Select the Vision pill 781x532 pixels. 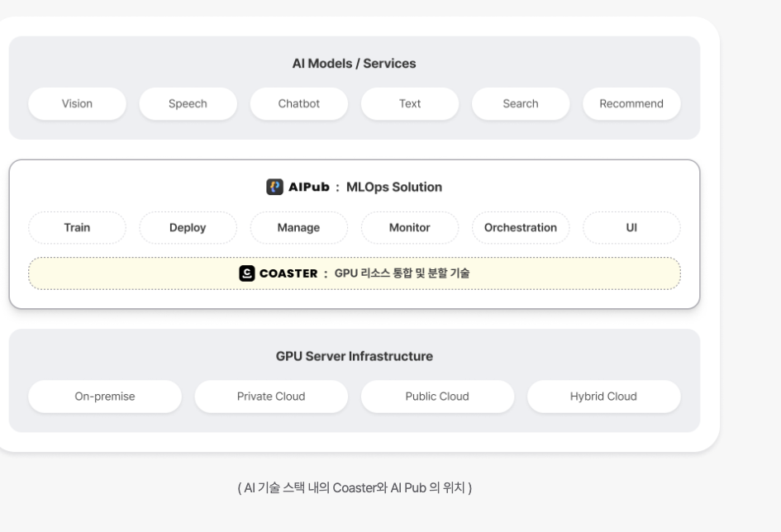click(x=77, y=103)
